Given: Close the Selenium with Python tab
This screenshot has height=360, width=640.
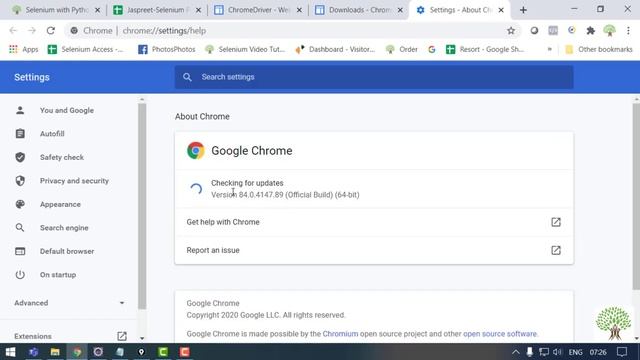Looking at the screenshot, I should point(98,10).
